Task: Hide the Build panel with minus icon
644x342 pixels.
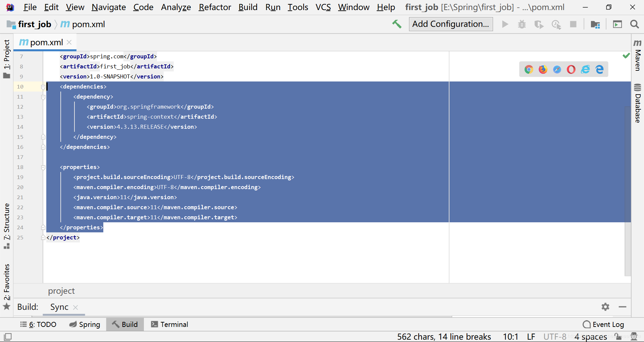Action: tap(623, 307)
